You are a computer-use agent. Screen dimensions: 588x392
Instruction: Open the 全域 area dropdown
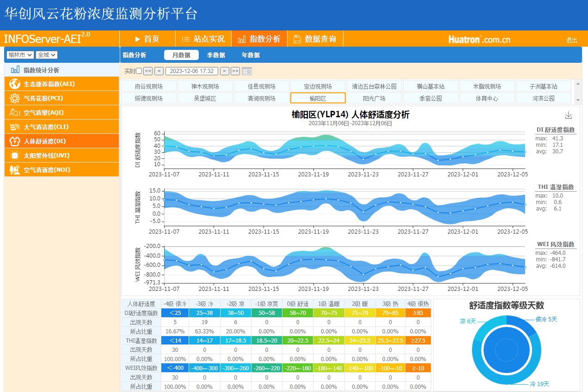pos(47,54)
